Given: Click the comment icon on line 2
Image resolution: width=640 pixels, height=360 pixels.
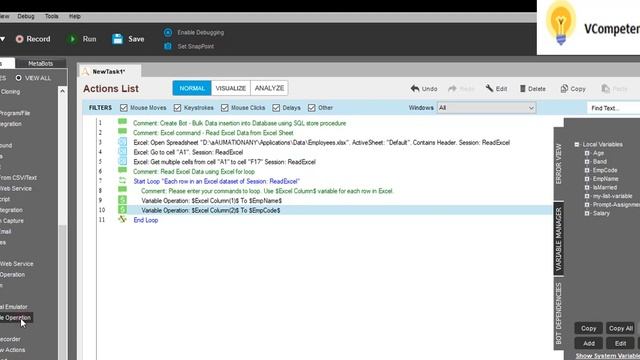Looking at the screenshot, I should click(122, 131).
